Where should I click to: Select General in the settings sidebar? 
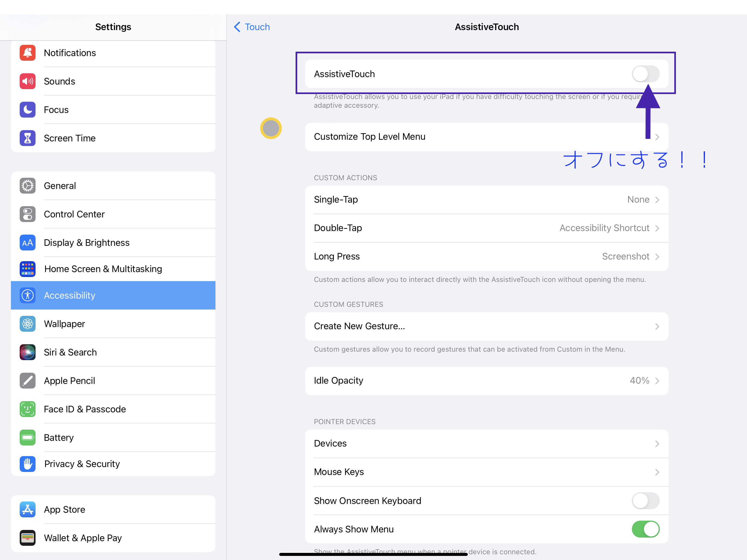click(x=113, y=186)
